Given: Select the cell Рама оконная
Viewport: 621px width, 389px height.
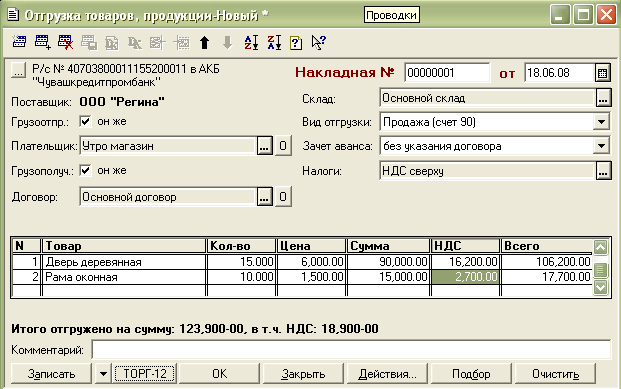Looking at the screenshot, I should point(124,277).
